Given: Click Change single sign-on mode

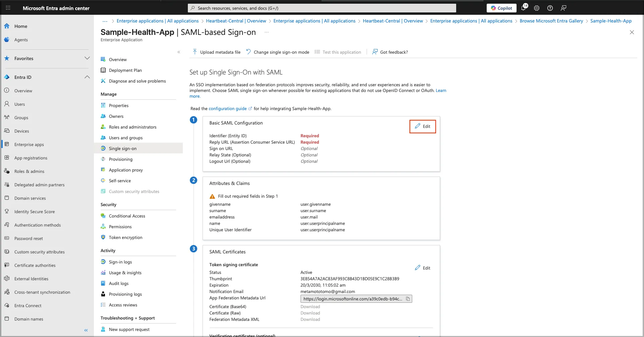Looking at the screenshot, I should click(x=278, y=52).
